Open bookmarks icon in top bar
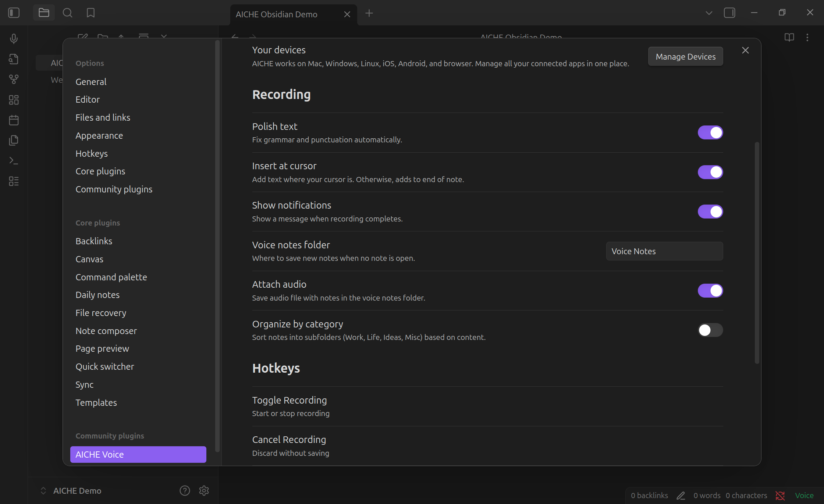824x504 pixels. 90,13
